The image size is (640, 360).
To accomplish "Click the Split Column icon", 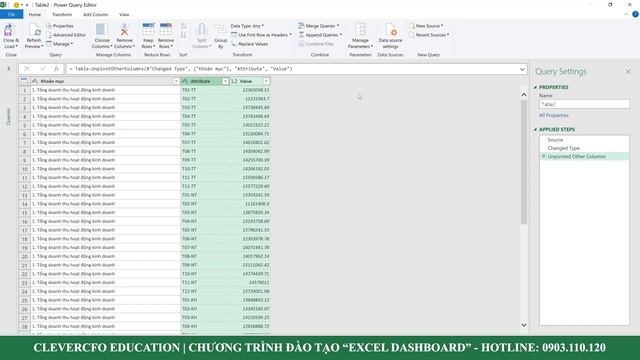I will [202, 30].
